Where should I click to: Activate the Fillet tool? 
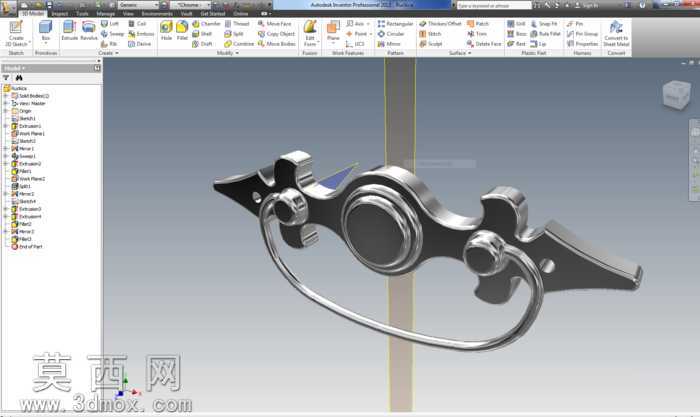pos(182,31)
